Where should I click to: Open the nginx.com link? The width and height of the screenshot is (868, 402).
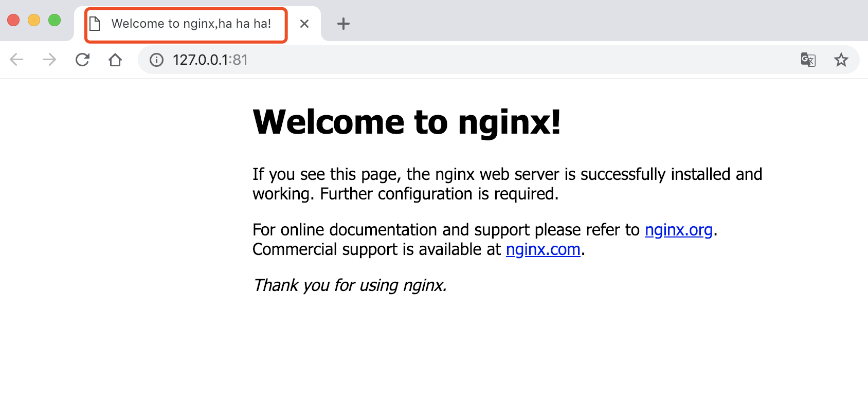click(x=543, y=249)
